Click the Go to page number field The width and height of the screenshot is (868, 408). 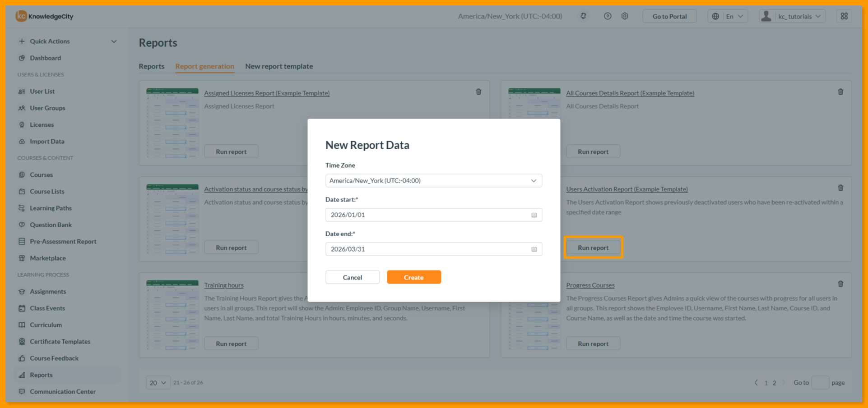pyautogui.click(x=820, y=383)
